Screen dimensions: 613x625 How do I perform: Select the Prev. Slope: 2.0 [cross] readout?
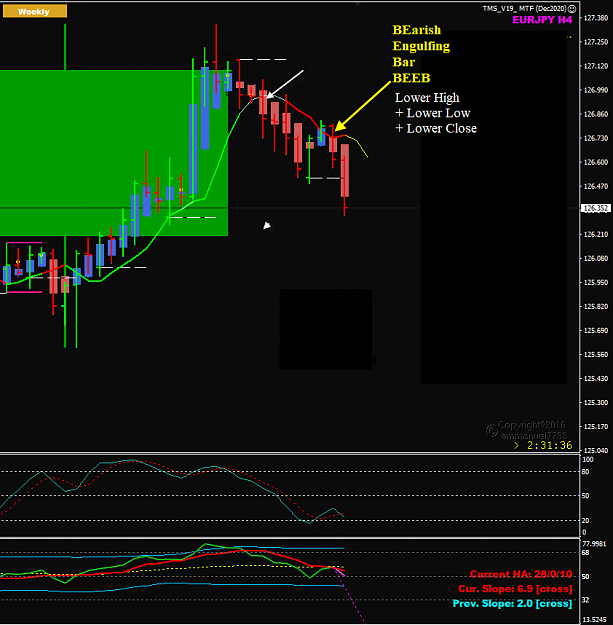(512, 603)
